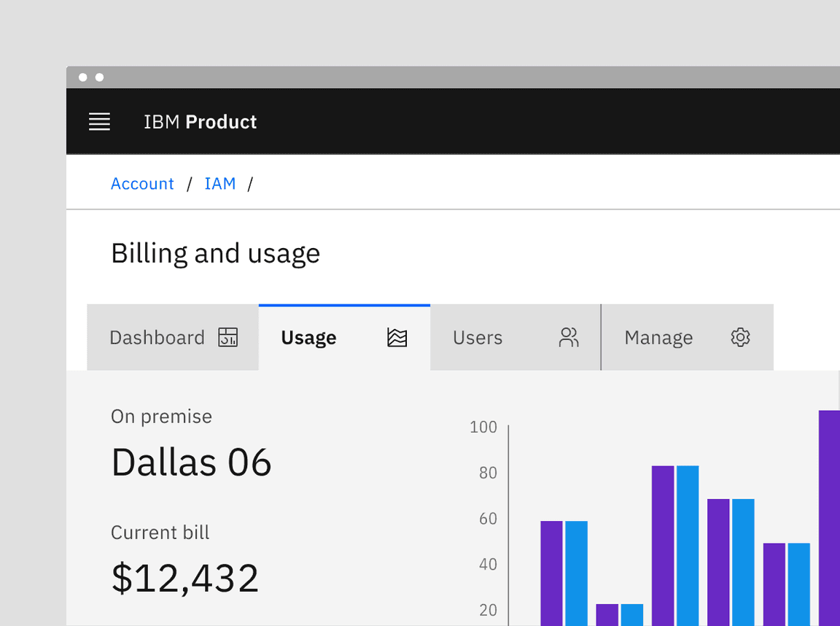840x626 pixels.
Task: Click the $12,432 current bill amount
Action: [x=185, y=578]
